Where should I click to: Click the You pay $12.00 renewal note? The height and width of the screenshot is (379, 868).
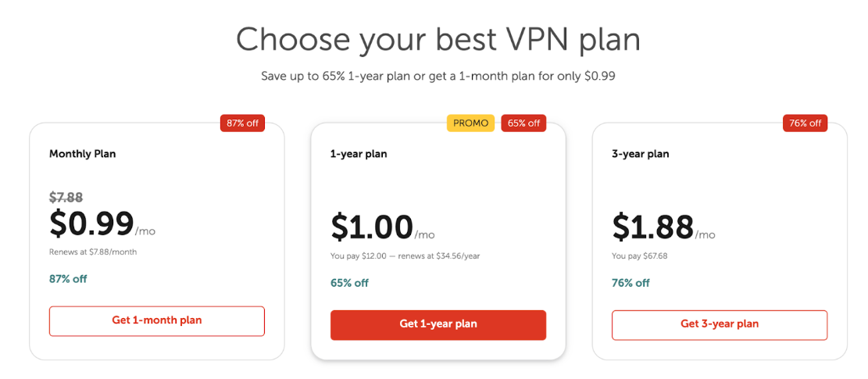click(403, 256)
